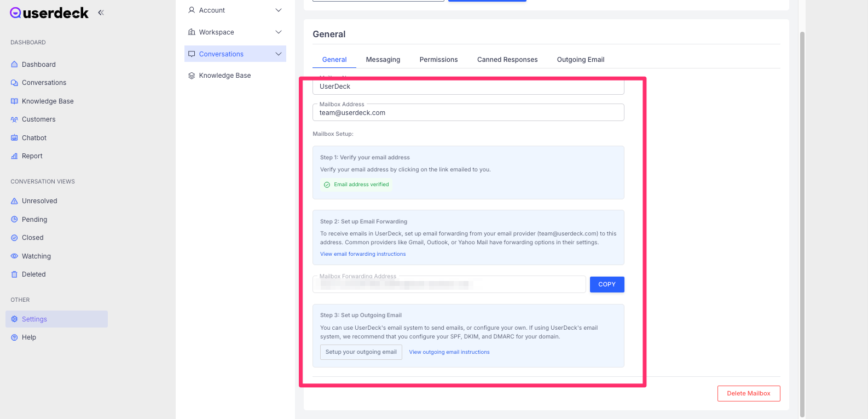Click the Unresolved warning triangle icon
This screenshot has width=868, height=419.
tap(14, 201)
